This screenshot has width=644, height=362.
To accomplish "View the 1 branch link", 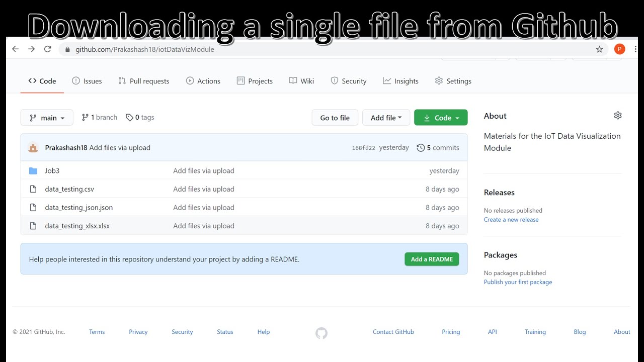I will [x=100, y=117].
